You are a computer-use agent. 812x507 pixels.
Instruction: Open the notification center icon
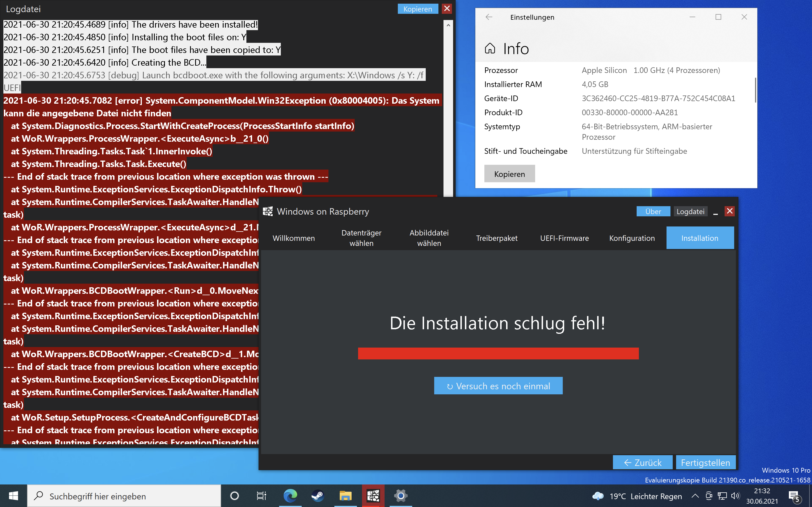[x=794, y=496]
